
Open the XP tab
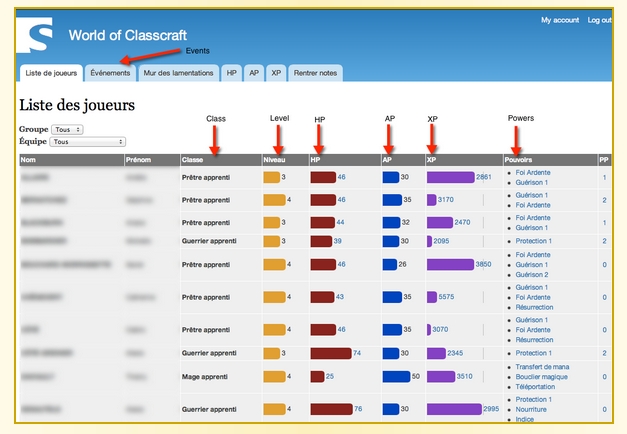(x=276, y=73)
